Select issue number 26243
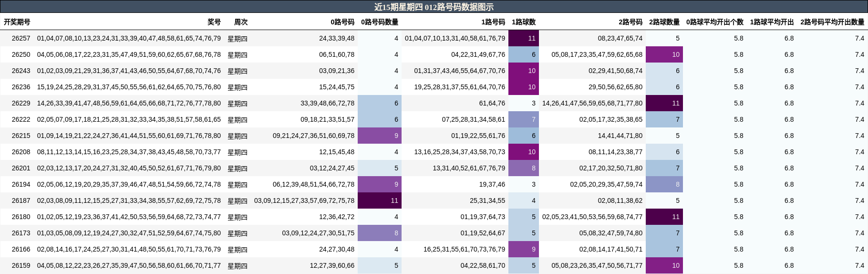 click(x=21, y=71)
